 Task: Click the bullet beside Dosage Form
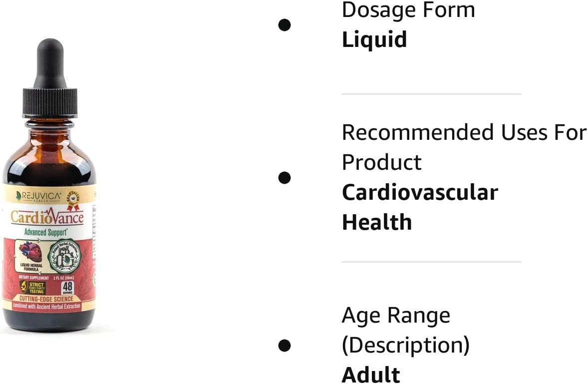point(285,25)
